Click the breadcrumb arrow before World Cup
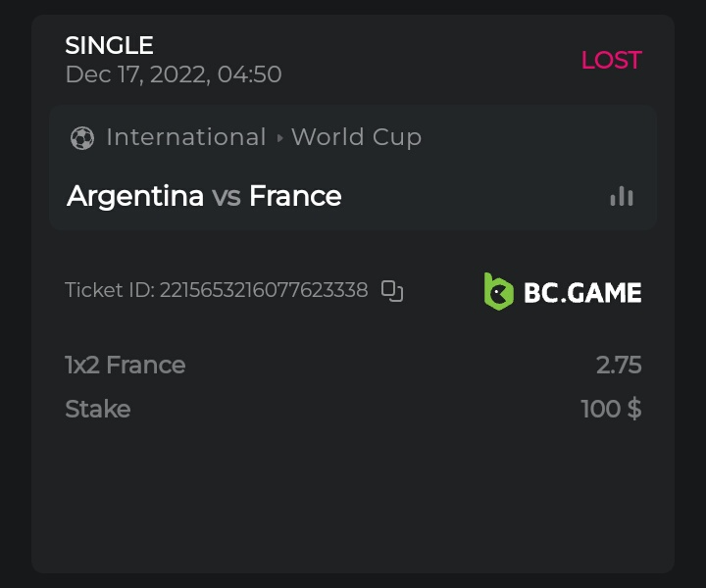 point(279,138)
